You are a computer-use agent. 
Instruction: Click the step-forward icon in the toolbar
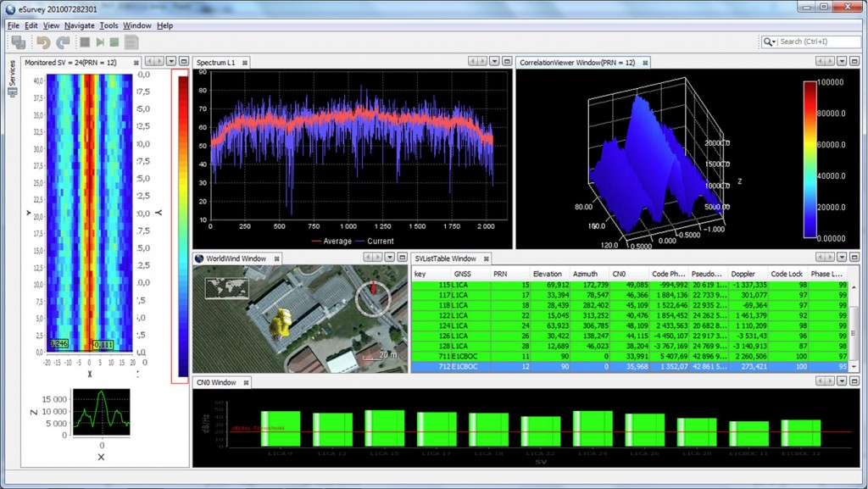[100, 41]
